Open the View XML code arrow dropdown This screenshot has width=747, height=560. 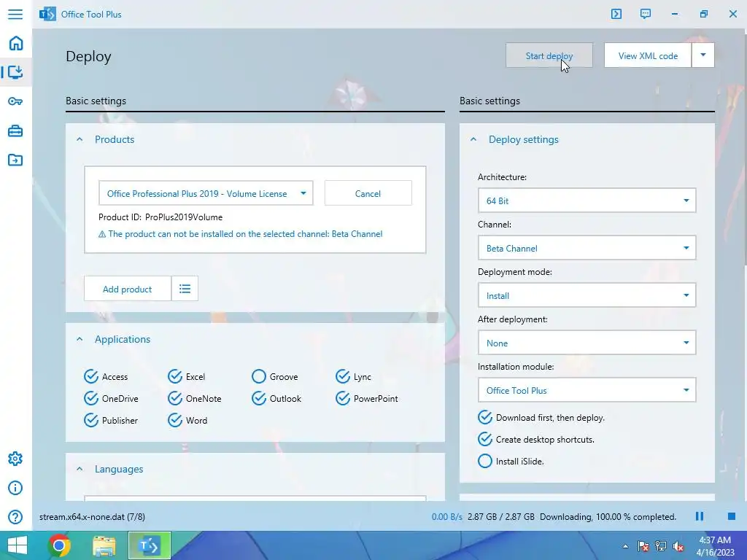coord(703,55)
